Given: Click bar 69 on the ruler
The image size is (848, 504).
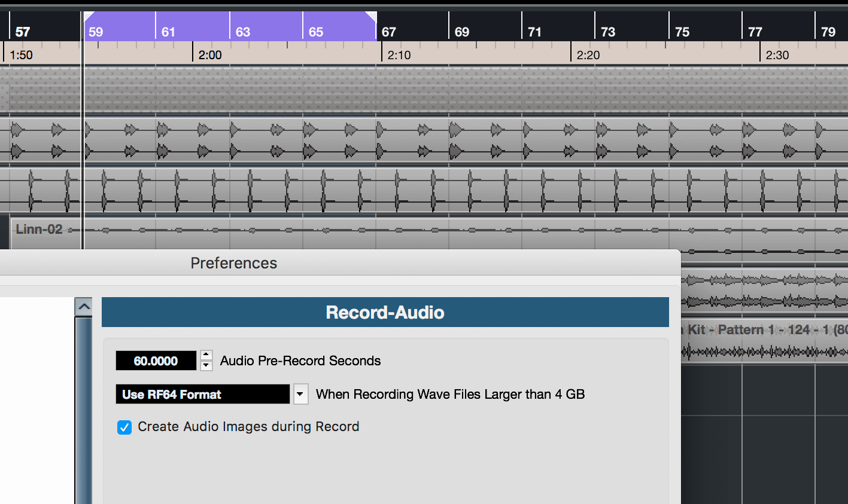Looking at the screenshot, I should click(462, 32).
